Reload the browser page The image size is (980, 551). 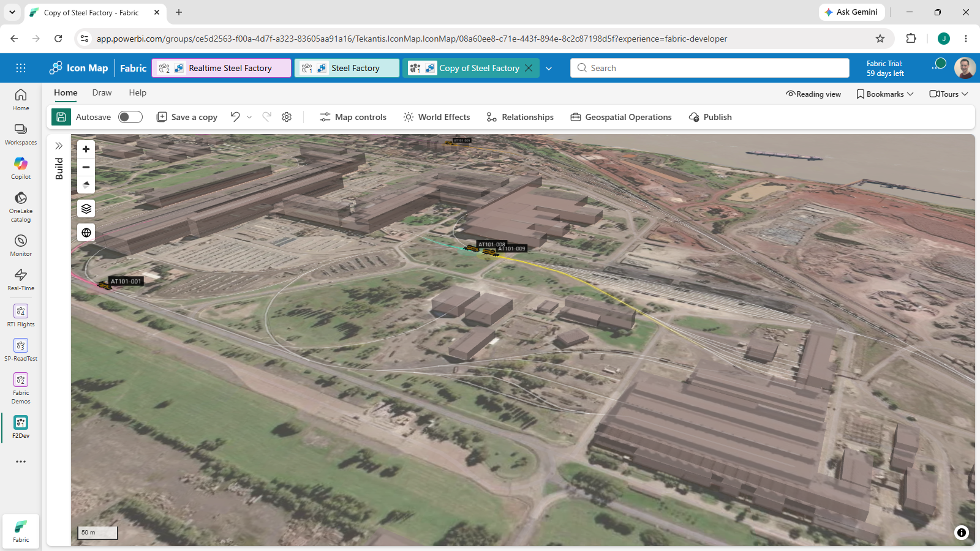click(x=58, y=39)
